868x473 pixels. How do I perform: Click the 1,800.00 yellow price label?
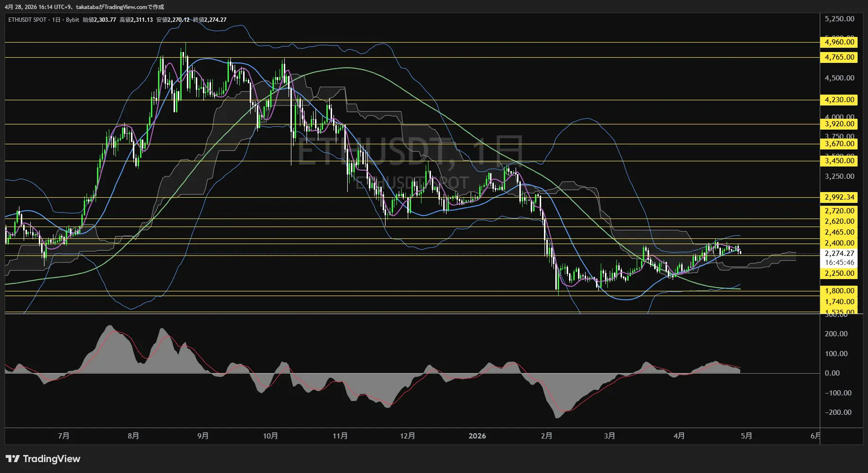pos(839,291)
